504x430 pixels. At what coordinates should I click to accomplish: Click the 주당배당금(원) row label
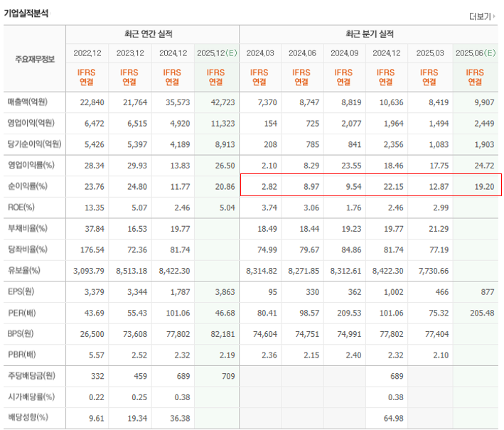click(x=31, y=376)
